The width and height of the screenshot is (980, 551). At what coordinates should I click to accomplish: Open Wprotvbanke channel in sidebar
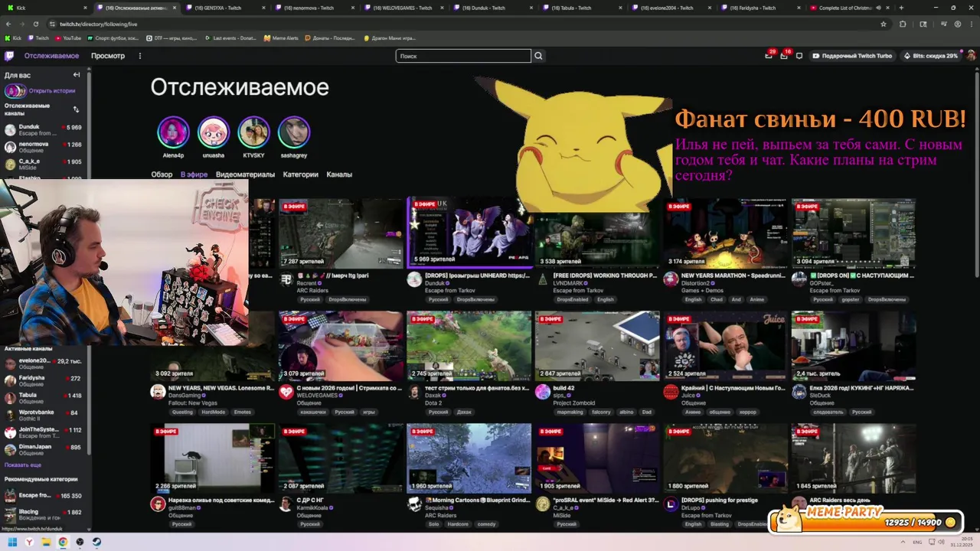[44, 416]
